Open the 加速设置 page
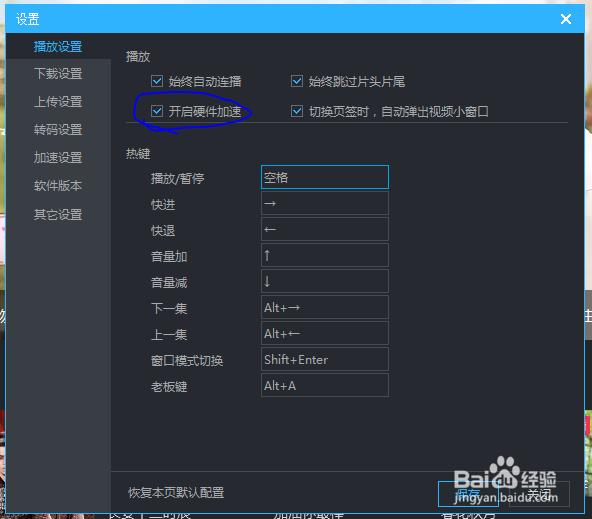Viewport: 592px width, 519px height. pos(58,158)
